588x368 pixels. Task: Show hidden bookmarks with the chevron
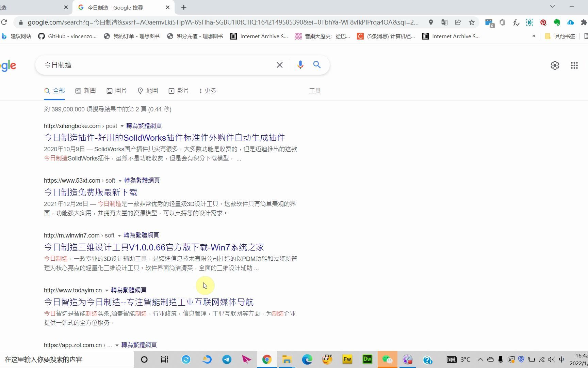coord(534,36)
